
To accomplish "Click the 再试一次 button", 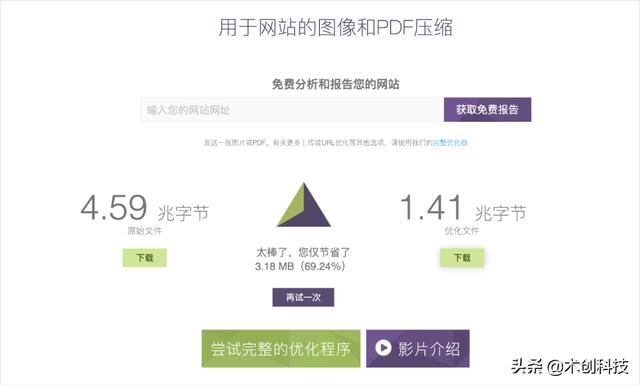I will tap(303, 297).
